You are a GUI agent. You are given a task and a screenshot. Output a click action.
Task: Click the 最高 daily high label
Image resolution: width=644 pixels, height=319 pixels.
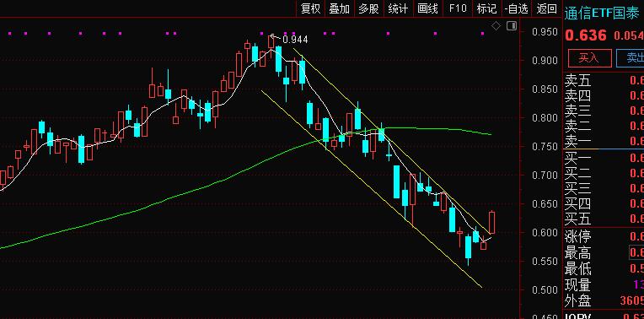(577, 253)
